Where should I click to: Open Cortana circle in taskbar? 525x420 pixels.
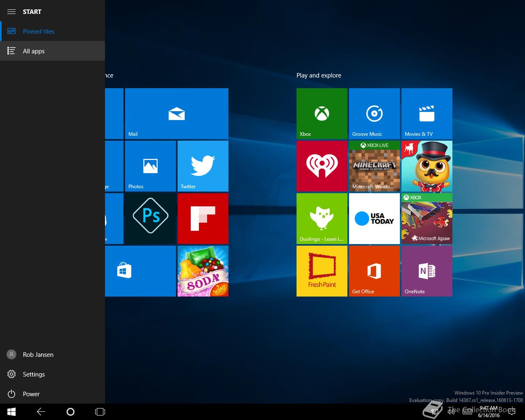tap(71, 412)
